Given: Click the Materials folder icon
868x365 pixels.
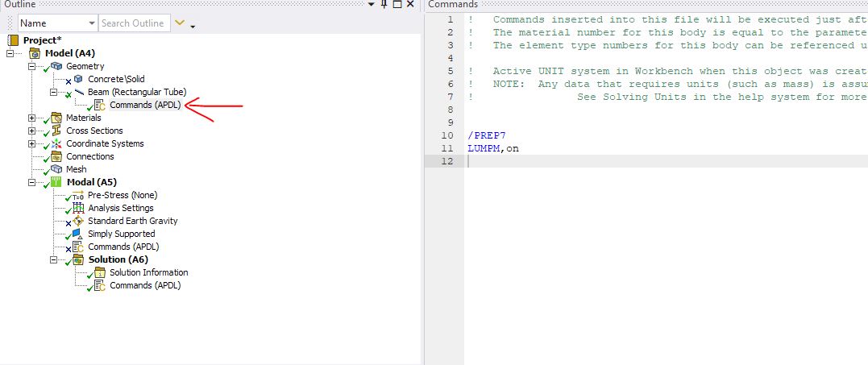Looking at the screenshot, I should (x=56, y=118).
